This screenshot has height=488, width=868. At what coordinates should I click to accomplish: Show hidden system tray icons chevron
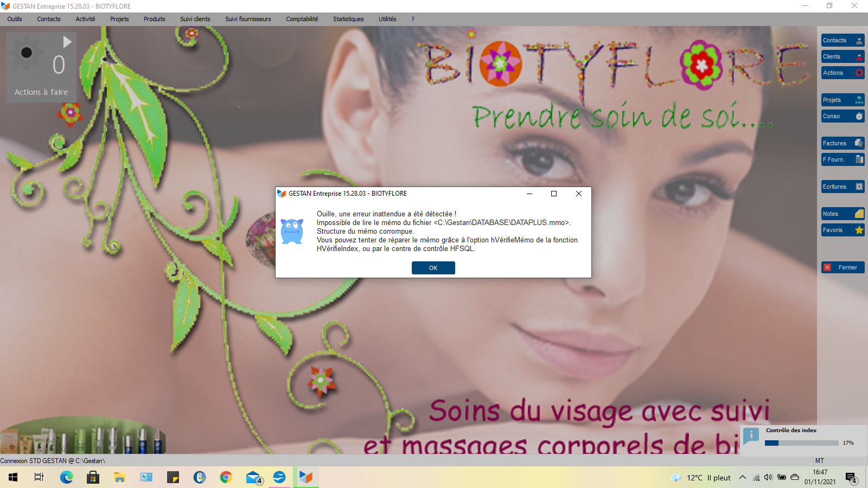[x=742, y=478]
